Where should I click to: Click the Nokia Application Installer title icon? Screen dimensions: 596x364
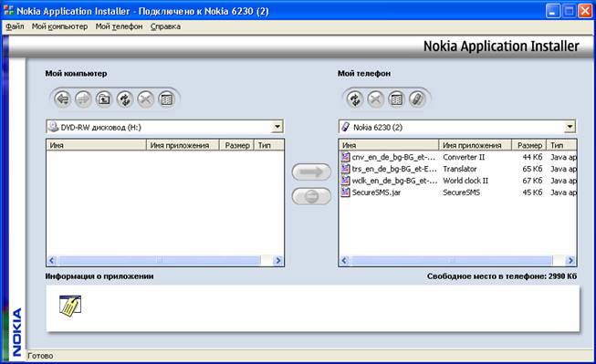[x=8, y=11]
